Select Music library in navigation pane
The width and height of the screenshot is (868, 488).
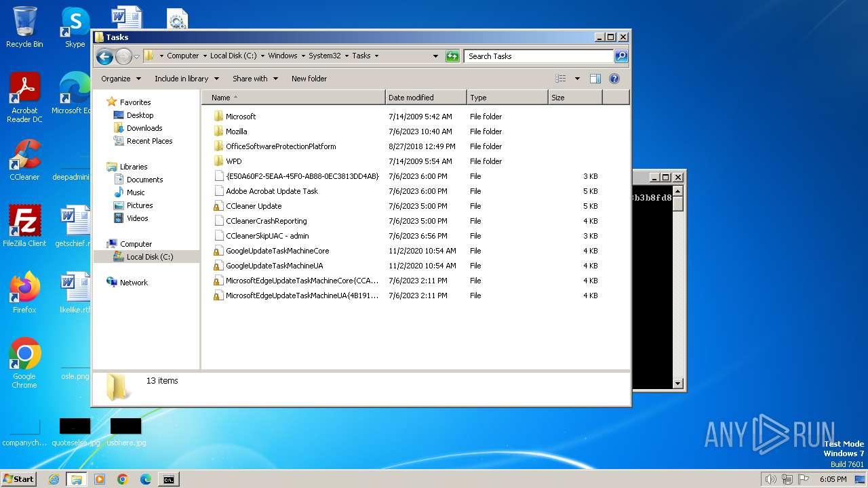pyautogui.click(x=136, y=192)
